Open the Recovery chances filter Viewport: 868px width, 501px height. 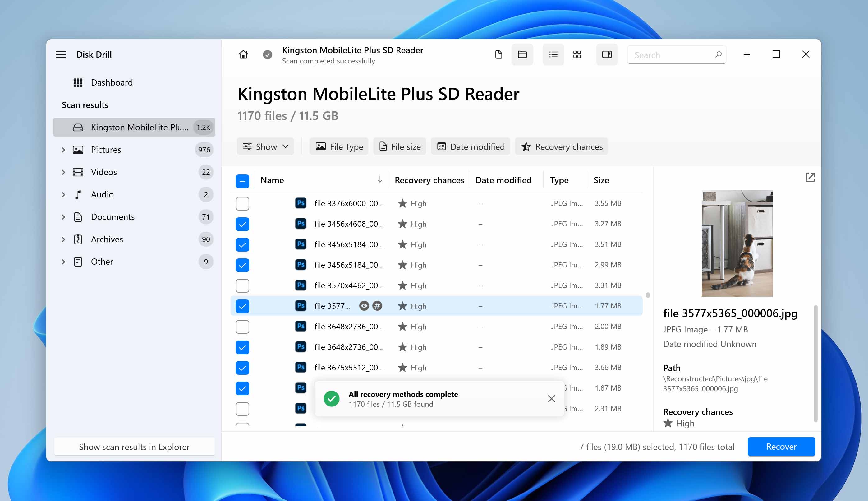(561, 146)
